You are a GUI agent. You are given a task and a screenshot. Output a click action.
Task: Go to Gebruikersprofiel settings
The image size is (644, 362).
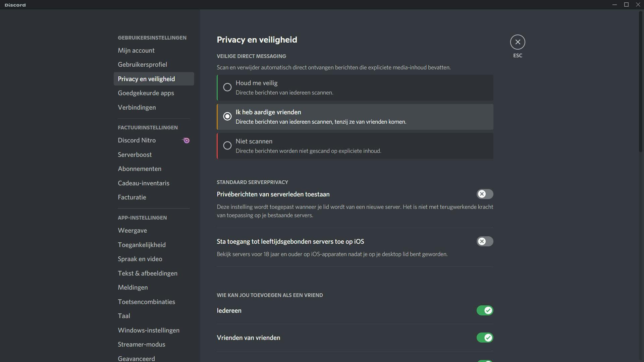[142, 64]
